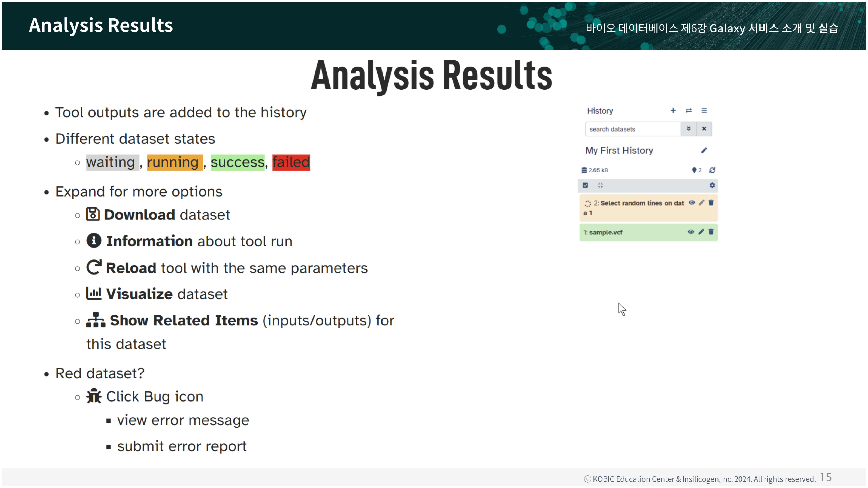Focus the search datasets field
The width and height of the screenshot is (868, 488).
click(633, 129)
